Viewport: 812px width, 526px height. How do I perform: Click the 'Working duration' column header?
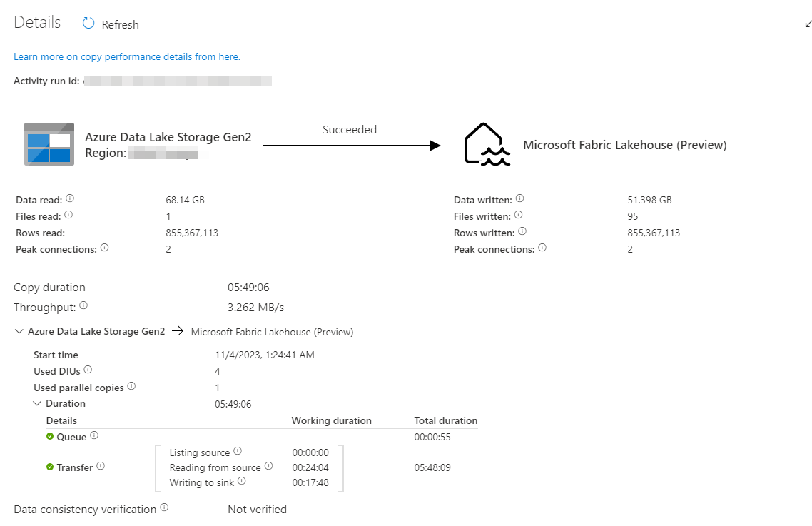(x=331, y=420)
